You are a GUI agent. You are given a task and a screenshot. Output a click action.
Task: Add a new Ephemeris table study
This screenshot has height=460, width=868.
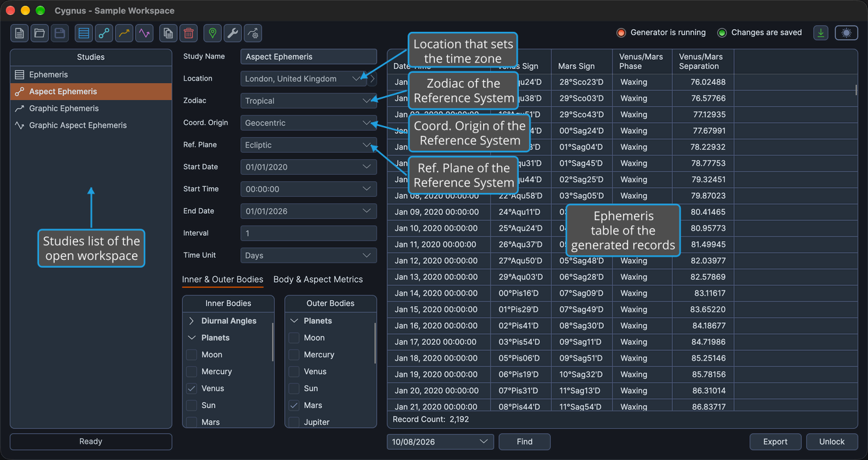click(84, 33)
